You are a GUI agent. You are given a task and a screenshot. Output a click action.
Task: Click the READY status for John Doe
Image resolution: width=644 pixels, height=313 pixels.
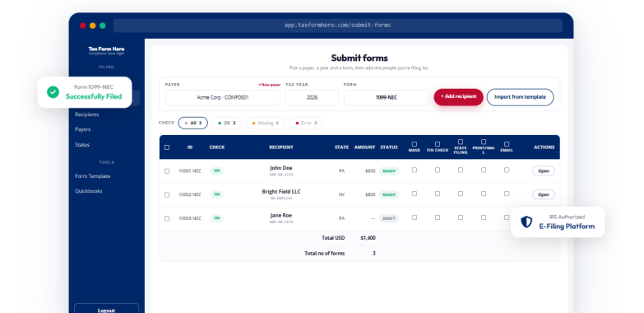click(389, 171)
